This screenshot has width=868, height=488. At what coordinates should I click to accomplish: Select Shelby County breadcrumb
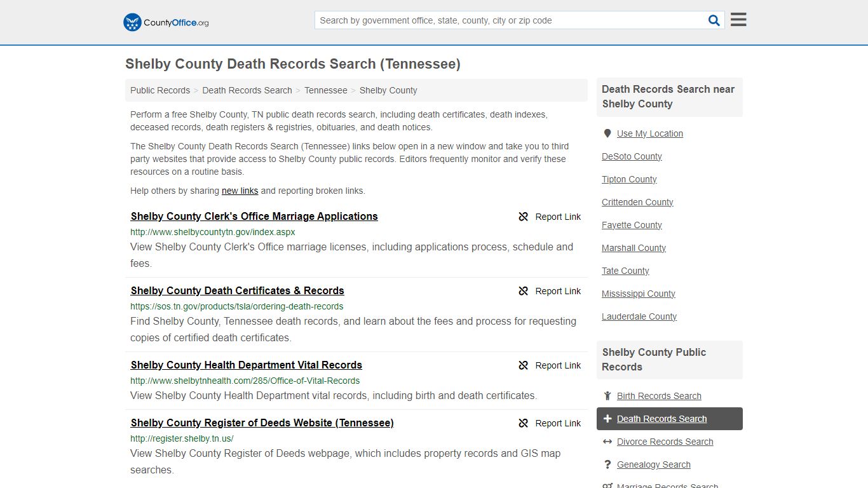point(388,90)
